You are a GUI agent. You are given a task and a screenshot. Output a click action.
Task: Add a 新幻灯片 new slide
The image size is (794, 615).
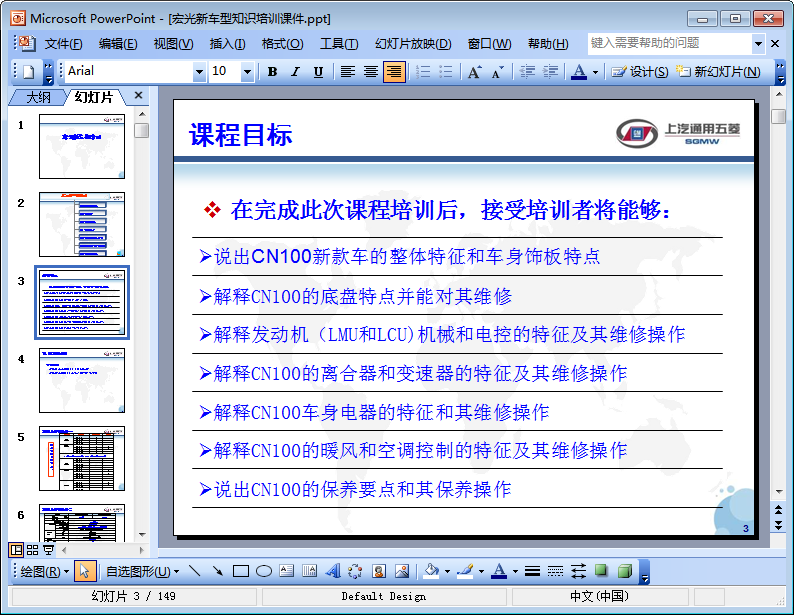click(x=719, y=72)
